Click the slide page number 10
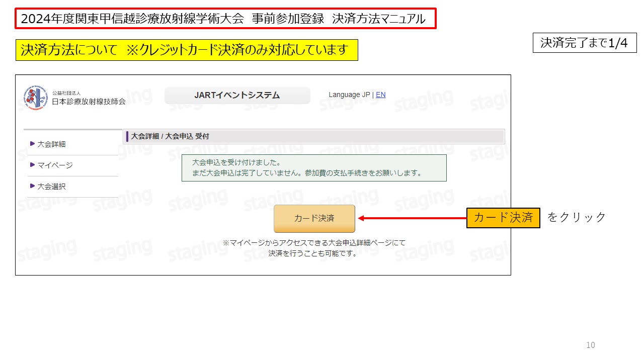The width and height of the screenshot is (644, 362). pyautogui.click(x=590, y=345)
